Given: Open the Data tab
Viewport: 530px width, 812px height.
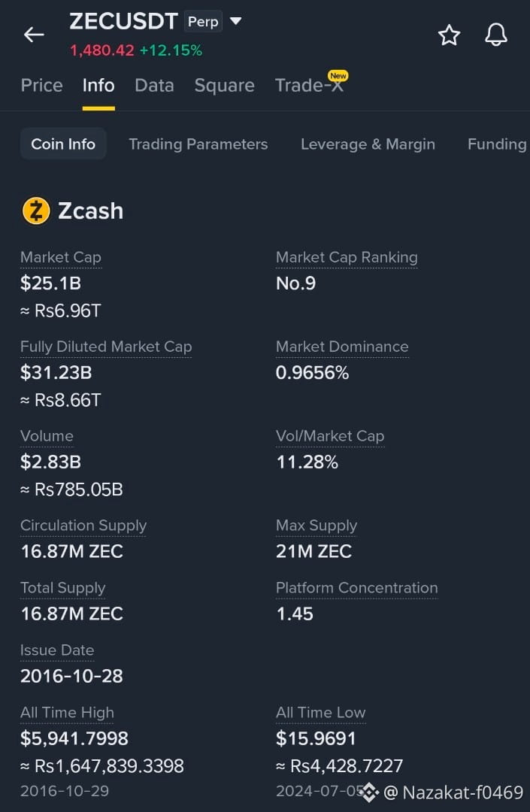Looking at the screenshot, I should click(x=154, y=86).
